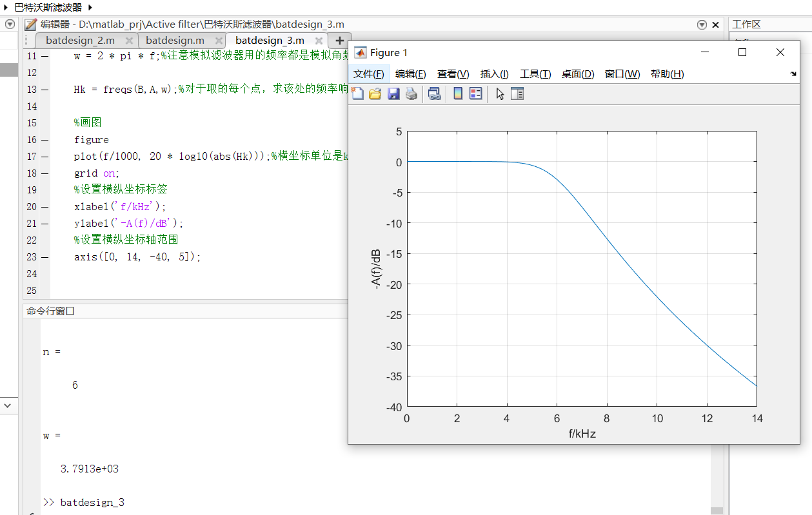Click the '>> batdesign_3' command prompt line
812x515 pixels.
(83, 502)
